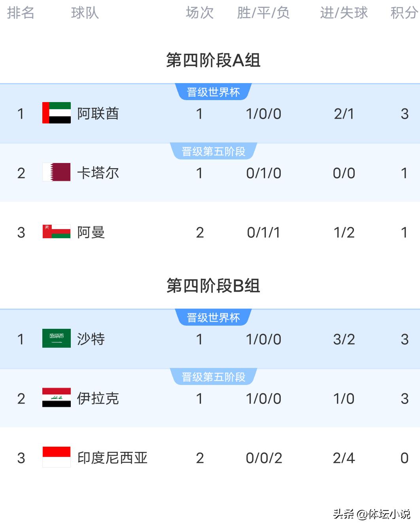Open the 卡塔尔 team link
Viewport: 420px width, 529px height.
click(x=98, y=173)
